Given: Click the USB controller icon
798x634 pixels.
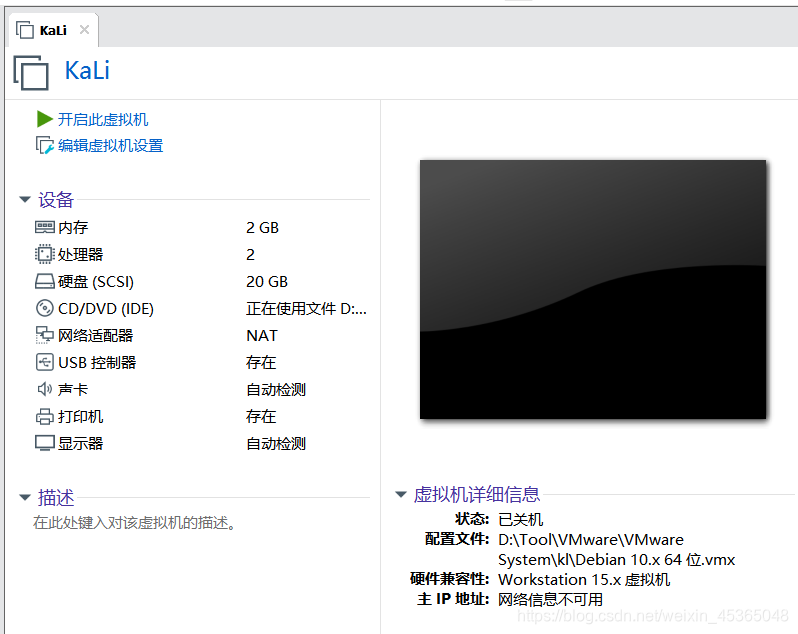Looking at the screenshot, I should [x=44, y=362].
